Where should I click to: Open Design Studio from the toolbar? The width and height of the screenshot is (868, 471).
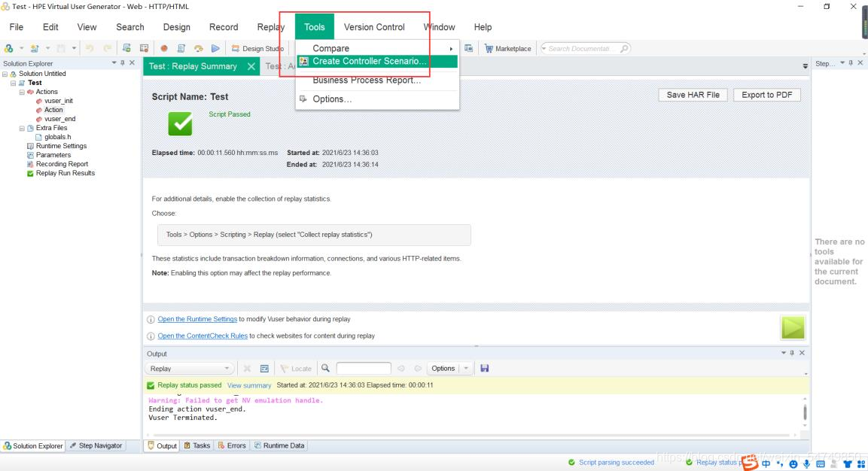pyautogui.click(x=258, y=48)
